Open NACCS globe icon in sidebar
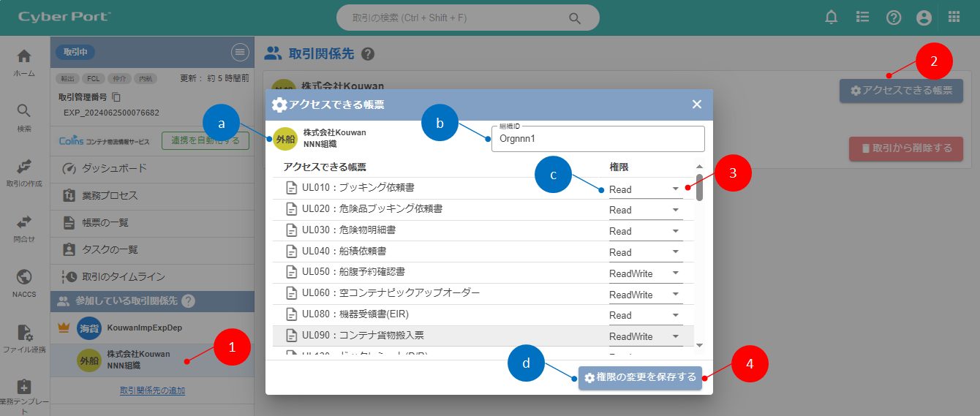The image size is (980, 416). [24, 282]
